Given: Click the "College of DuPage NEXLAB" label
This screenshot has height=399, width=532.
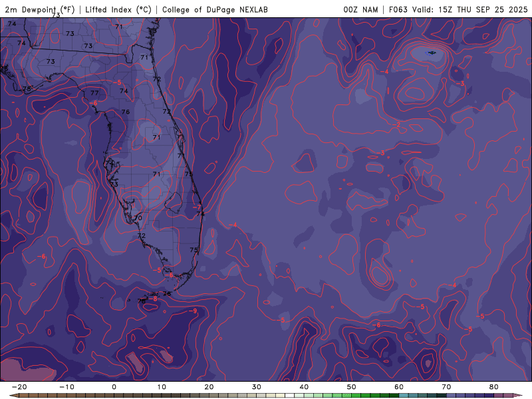Looking at the screenshot, I should [x=215, y=9].
